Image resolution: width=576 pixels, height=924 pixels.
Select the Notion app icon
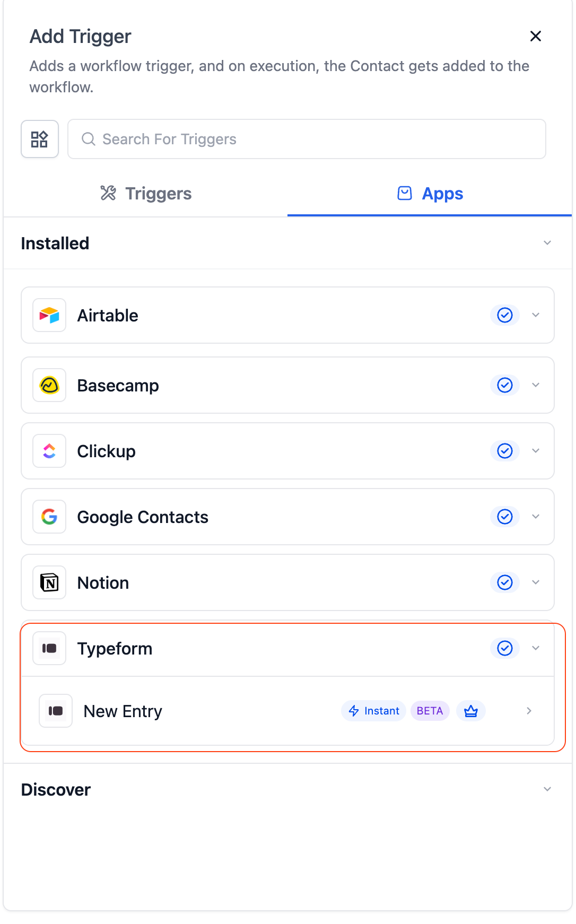tap(49, 582)
